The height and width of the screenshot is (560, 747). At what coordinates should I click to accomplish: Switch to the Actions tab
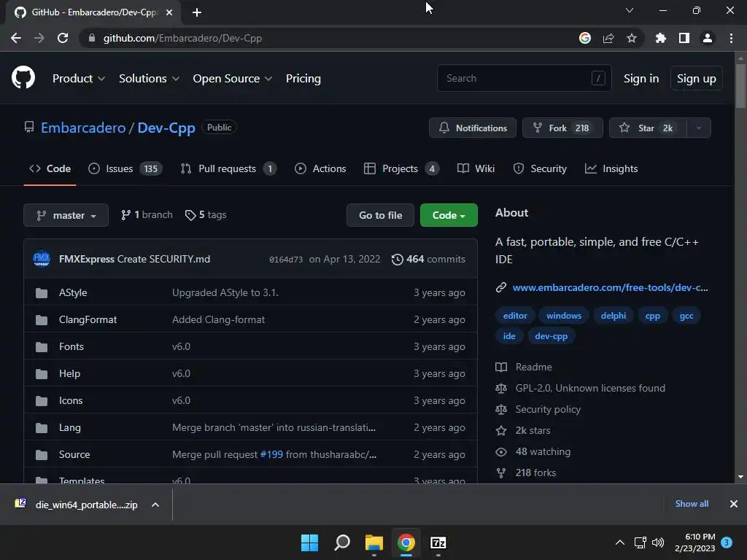pos(320,168)
